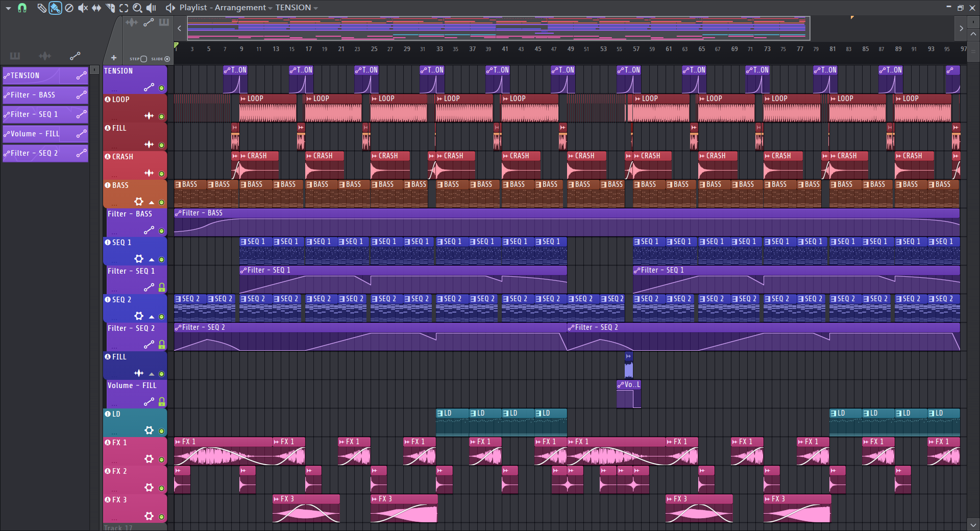The height and width of the screenshot is (531, 980).
Task: Collapse the SEQ 2 track group arrow
Action: click(152, 317)
